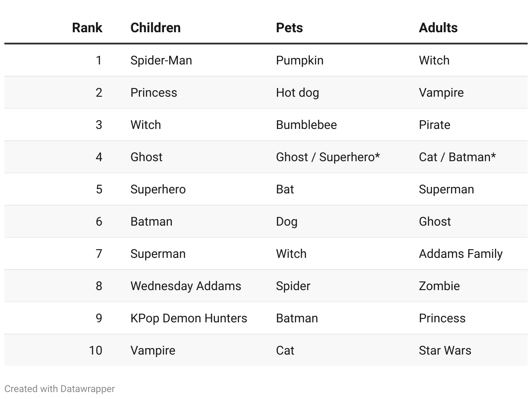
Task: Select rank number 10 cell
Action: pyautogui.click(x=95, y=350)
